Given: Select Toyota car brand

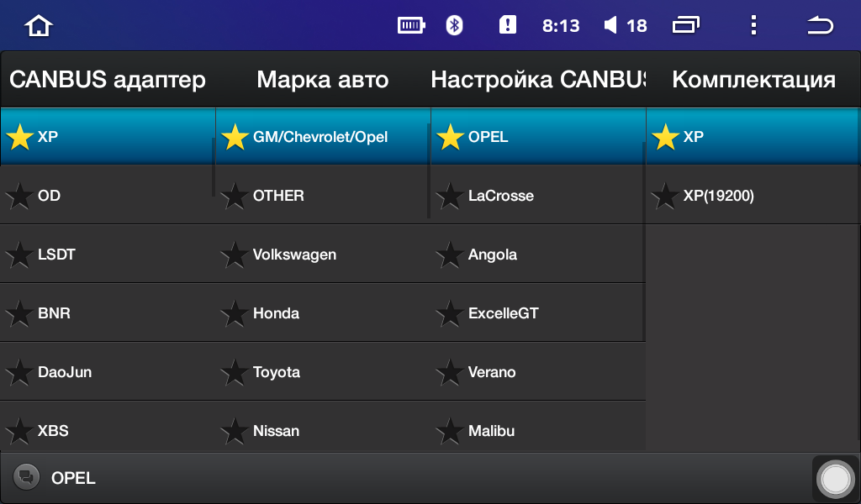Looking at the screenshot, I should click(x=323, y=371).
